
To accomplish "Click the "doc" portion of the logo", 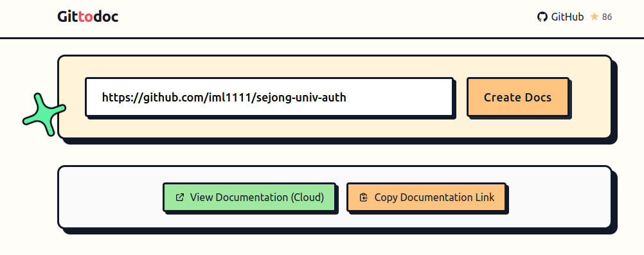I will (x=106, y=17).
